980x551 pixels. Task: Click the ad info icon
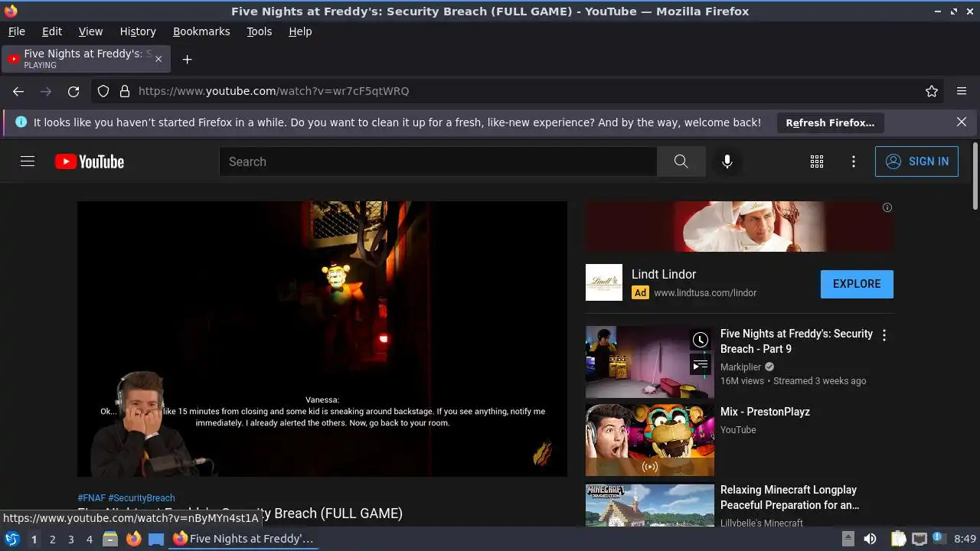pos(887,207)
